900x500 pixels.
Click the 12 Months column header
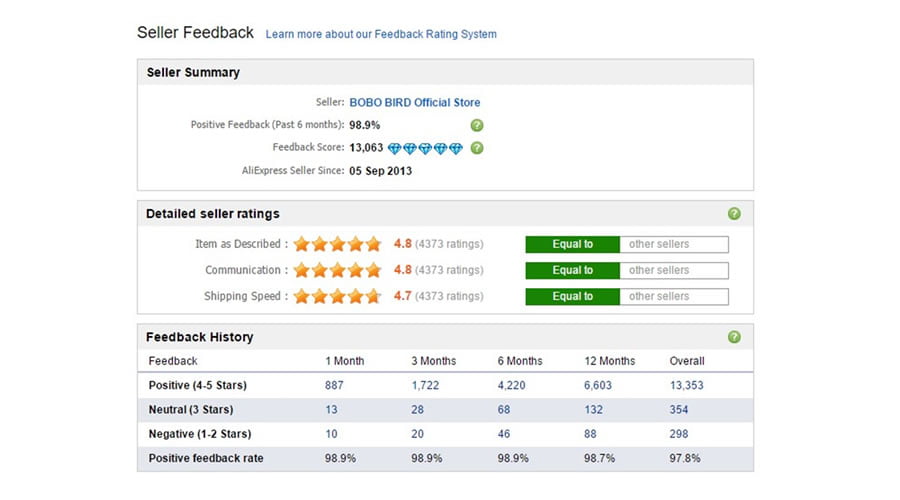point(610,361)
